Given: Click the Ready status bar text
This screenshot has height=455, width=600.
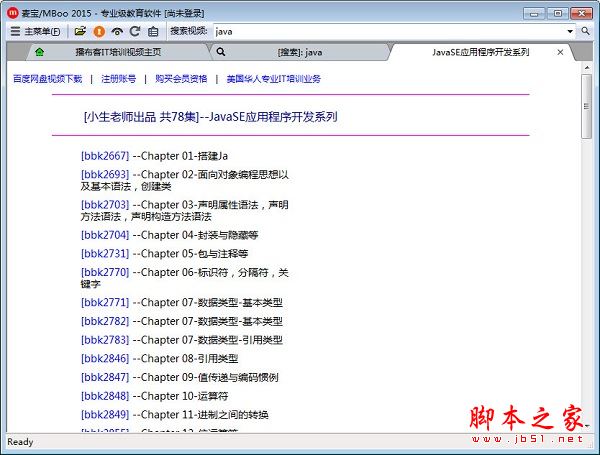Looking at the screenshot, I should (x=20, y=442).
